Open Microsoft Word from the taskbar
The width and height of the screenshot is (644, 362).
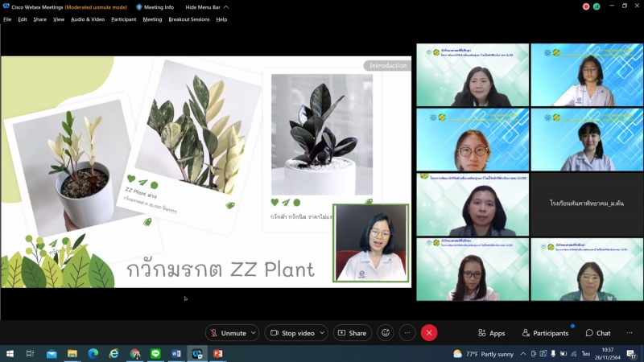(x=176, y=354)
